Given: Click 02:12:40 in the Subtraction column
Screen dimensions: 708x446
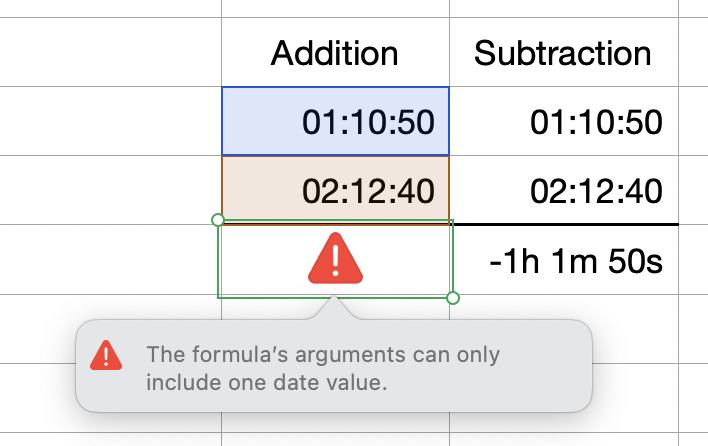Looking at the screenshot, I should tap(596, 190).
